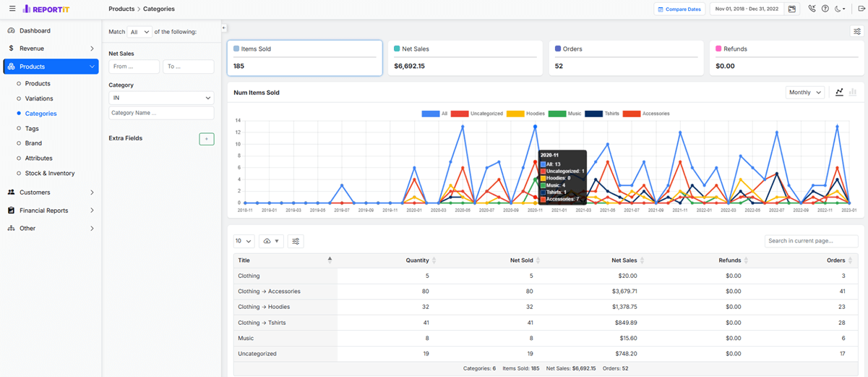The width and height of the screenshot is (868, 377).
Task: Add an extra field with plus button
Action: tap(206, 139)
